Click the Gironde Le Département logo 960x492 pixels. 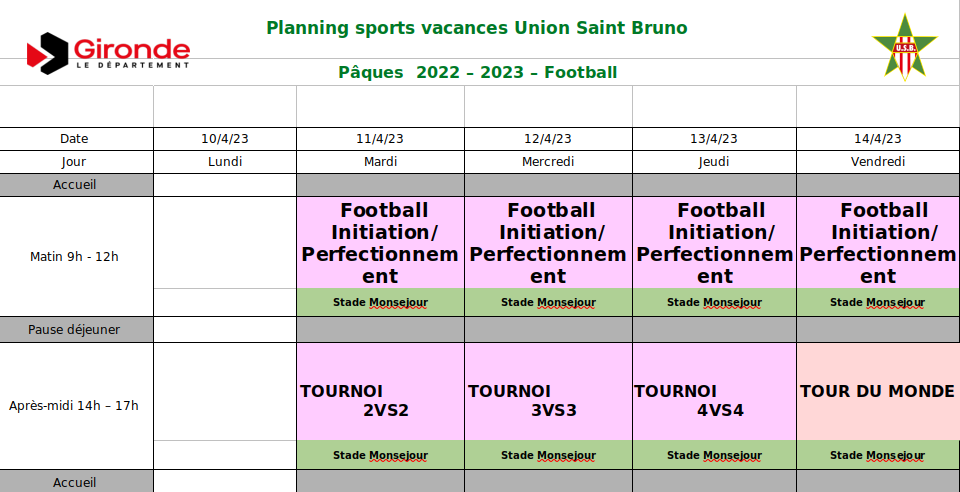coord(108,53)
